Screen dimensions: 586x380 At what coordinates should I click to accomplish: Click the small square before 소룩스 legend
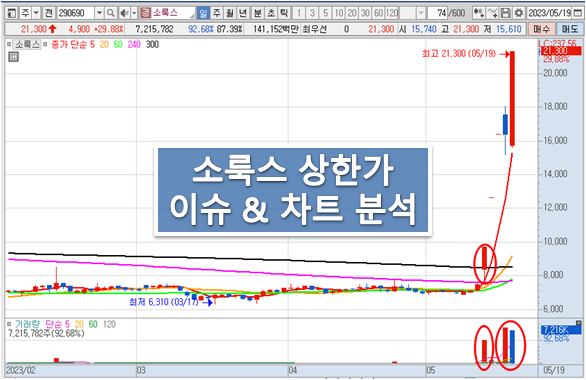click(x=9, y=44)
